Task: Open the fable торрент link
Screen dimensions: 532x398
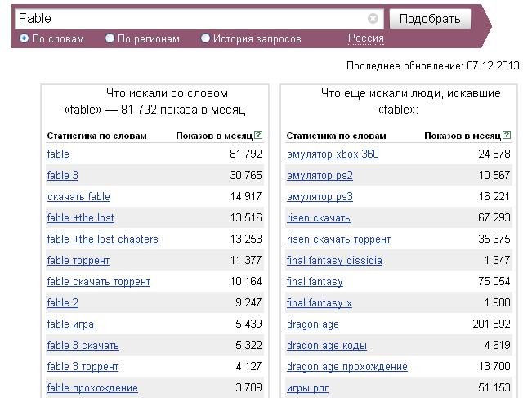Action: (x=78, y=260)
